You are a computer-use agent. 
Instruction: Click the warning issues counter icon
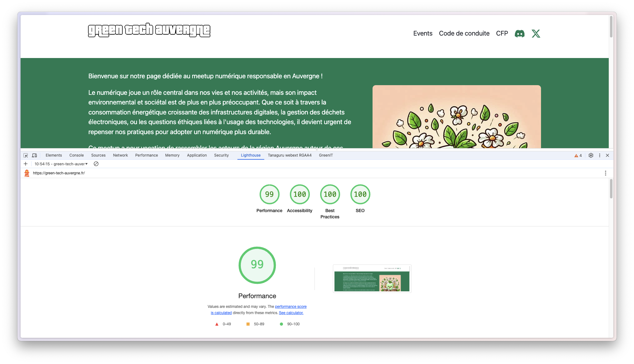point(578,155)
